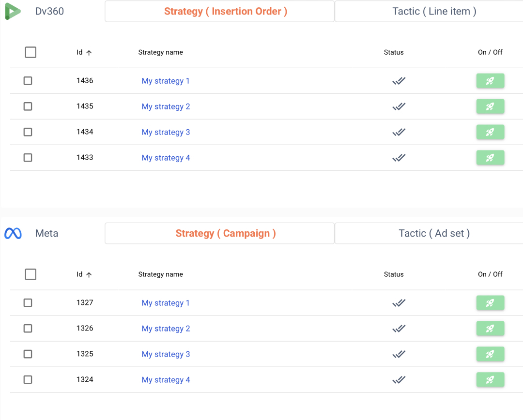
Task: Open My strategy 2 link under Dv360
Action: tap(166, 106)
